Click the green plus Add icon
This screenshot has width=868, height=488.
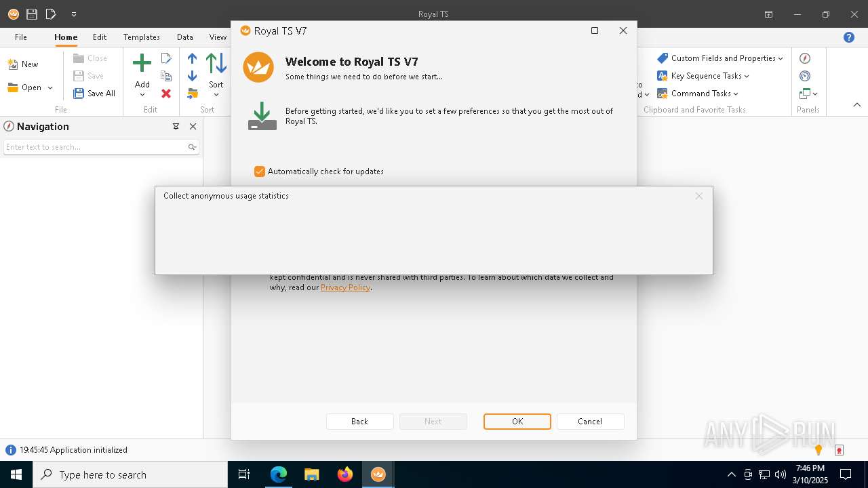[x=142, y=64]
